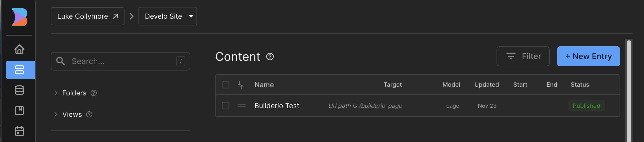Click drag handle for Builderio Test row
644x142 pixels.
(x=241, y=106)
